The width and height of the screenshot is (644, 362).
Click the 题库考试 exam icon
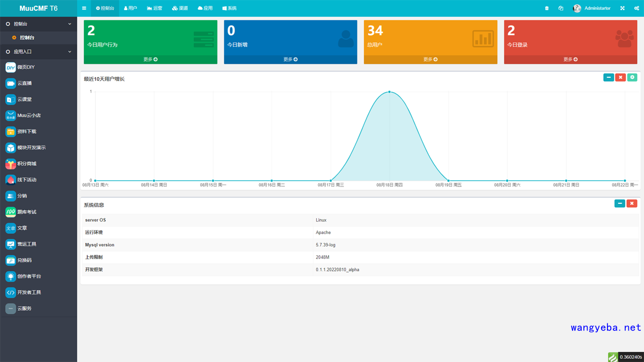pyautogui.click(x=11, y=212)
